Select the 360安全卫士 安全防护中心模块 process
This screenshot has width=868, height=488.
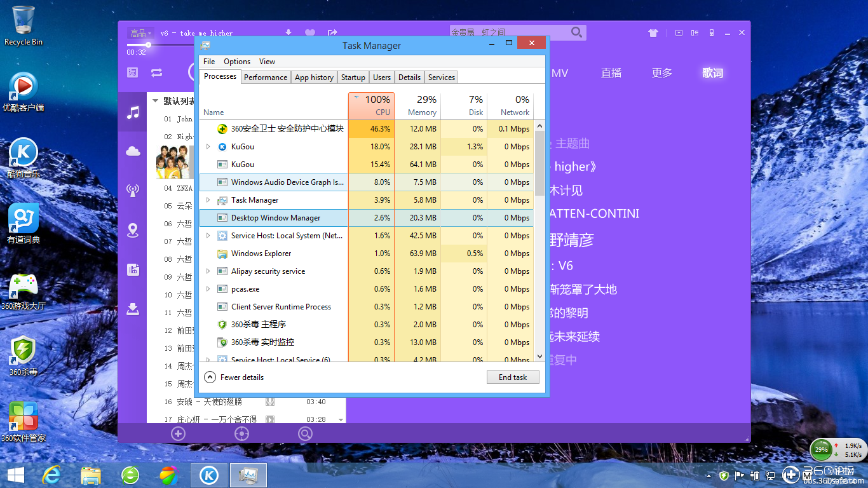pos(367,129)
